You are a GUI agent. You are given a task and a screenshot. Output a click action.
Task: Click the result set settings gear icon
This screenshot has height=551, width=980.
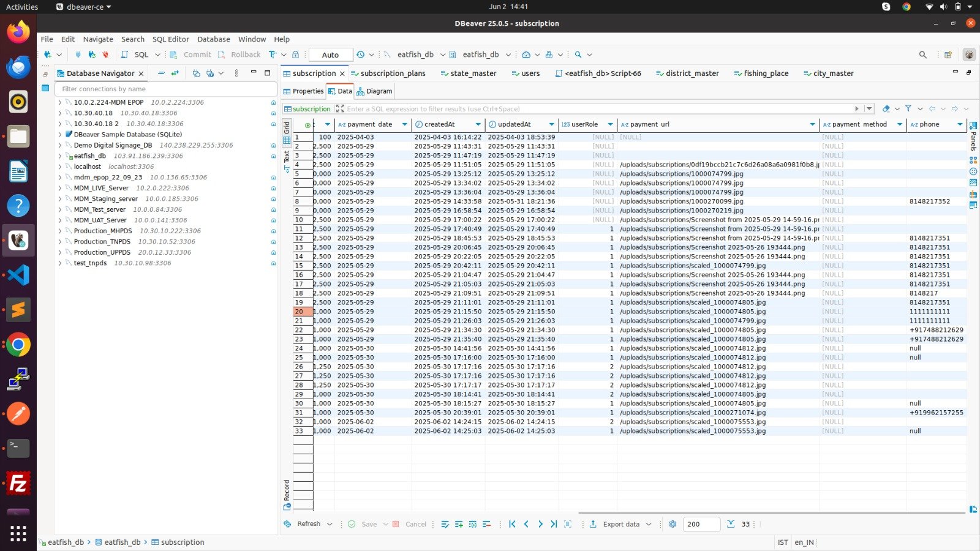click(673, 524)
